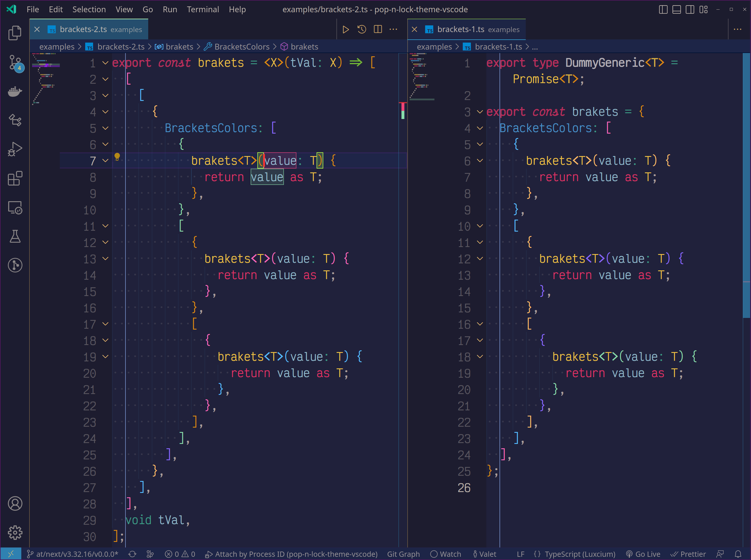The image size is (751, 560).
Task: Open the Explorer view in activity bar
Action: point(15,33)
